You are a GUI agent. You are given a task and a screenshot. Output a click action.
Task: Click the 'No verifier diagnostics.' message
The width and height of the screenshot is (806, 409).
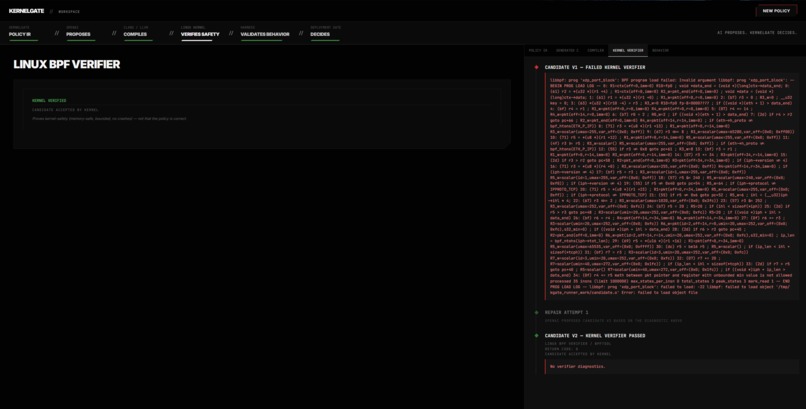click(577, 366)
